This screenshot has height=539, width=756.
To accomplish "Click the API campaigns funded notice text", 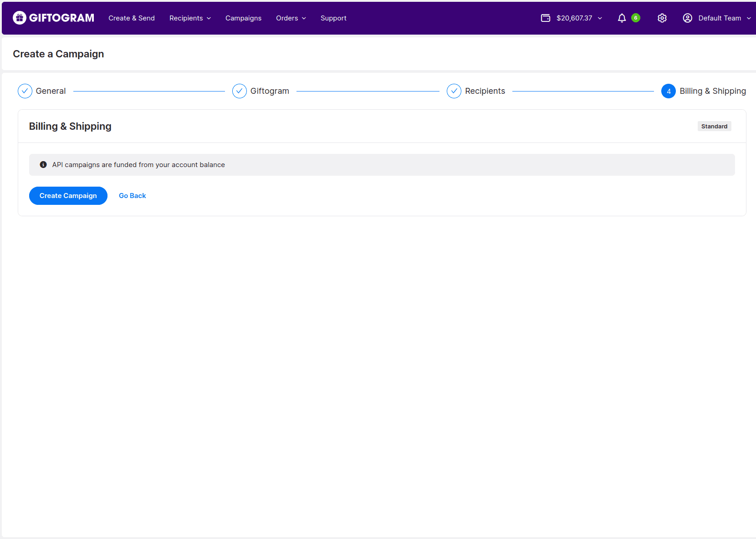I will [138, 165].
